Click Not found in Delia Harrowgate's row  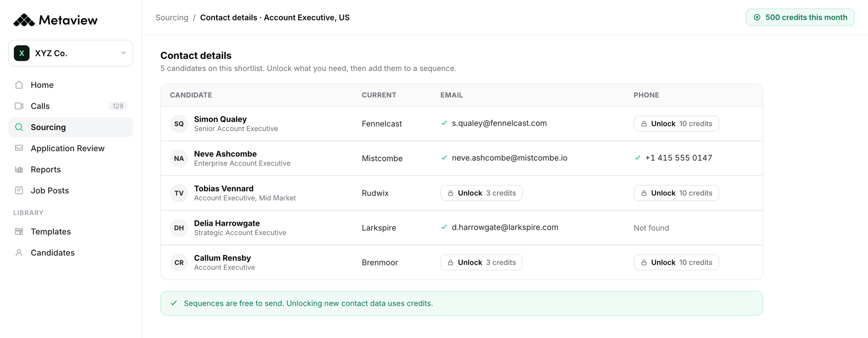point(651,228)
